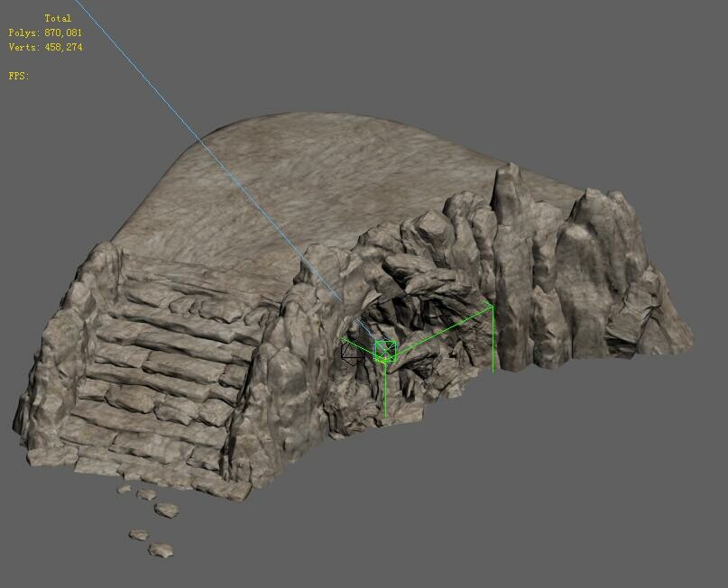
Task: Click the "FPS:" viewport label
Action: click(x=19, y=76)
